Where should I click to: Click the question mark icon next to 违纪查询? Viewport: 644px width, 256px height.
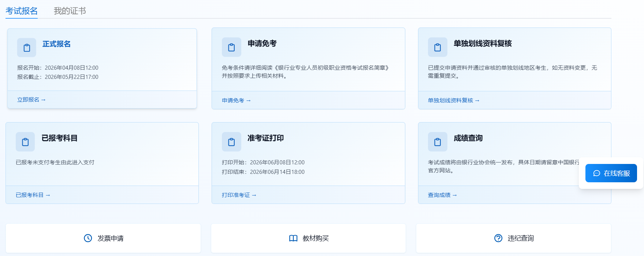[x=498, y=238]
